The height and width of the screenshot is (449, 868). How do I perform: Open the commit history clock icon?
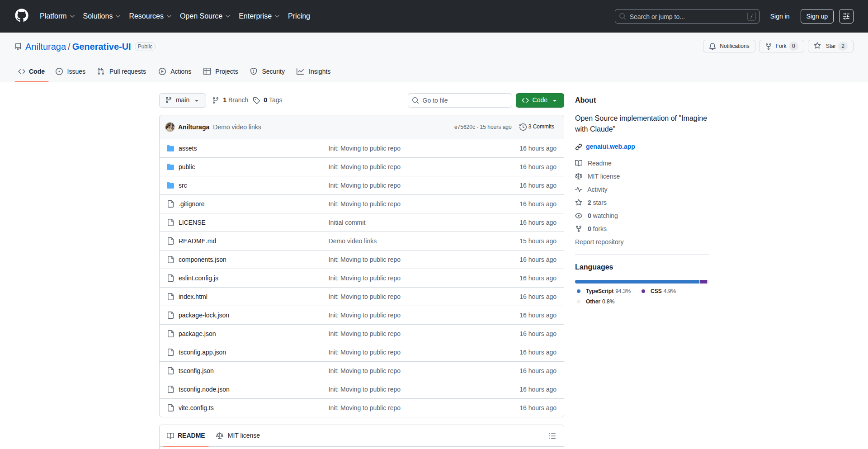[x=523, y=127]
